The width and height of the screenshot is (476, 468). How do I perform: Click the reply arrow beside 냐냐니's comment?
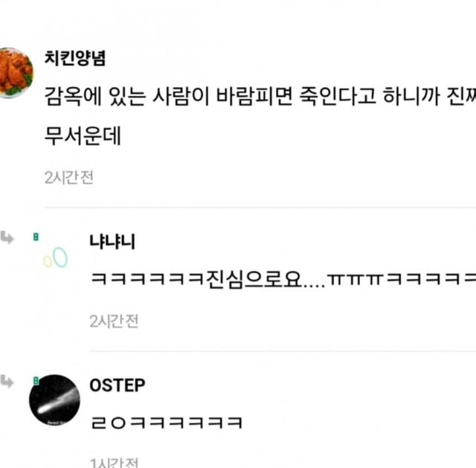point(7,238)
